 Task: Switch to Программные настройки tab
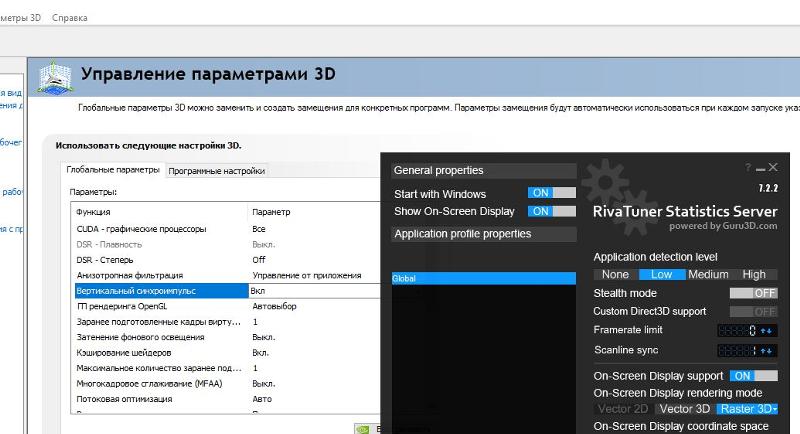click(x=217, y=171)
